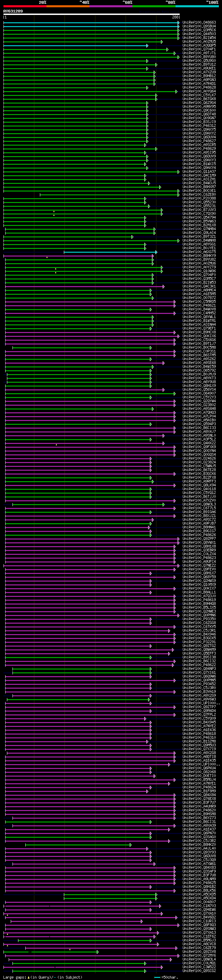Click the UniRef100_A5CKD5 label
This screenshot has height=980, width=222.
coord(199,894)
